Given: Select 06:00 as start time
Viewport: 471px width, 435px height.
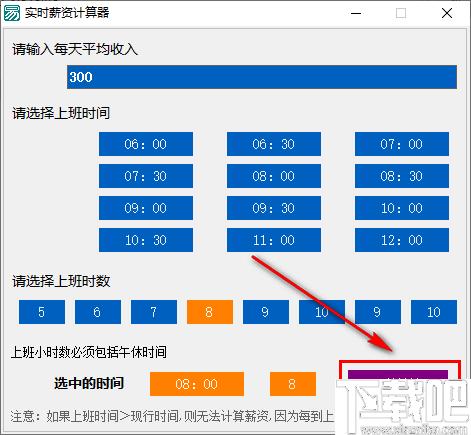Looking at the screenshot, I should 146,144.
